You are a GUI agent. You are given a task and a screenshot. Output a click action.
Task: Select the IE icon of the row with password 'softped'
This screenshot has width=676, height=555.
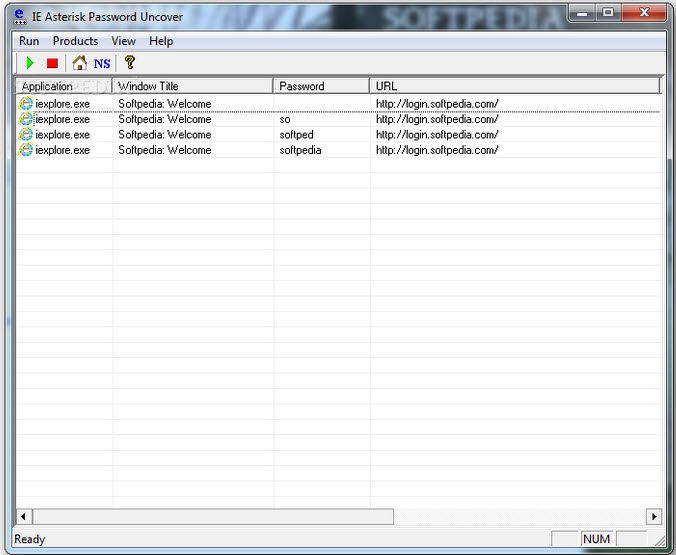[x=26, y=135]
